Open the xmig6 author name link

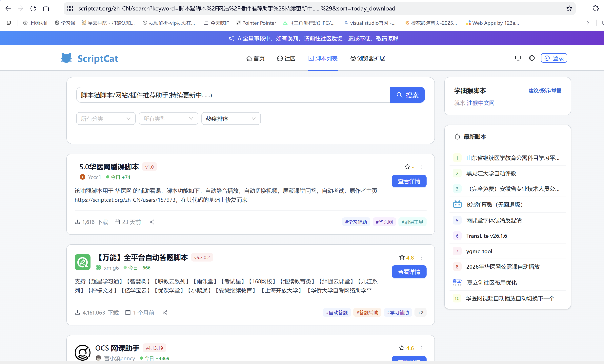click(x=111, y=268)
